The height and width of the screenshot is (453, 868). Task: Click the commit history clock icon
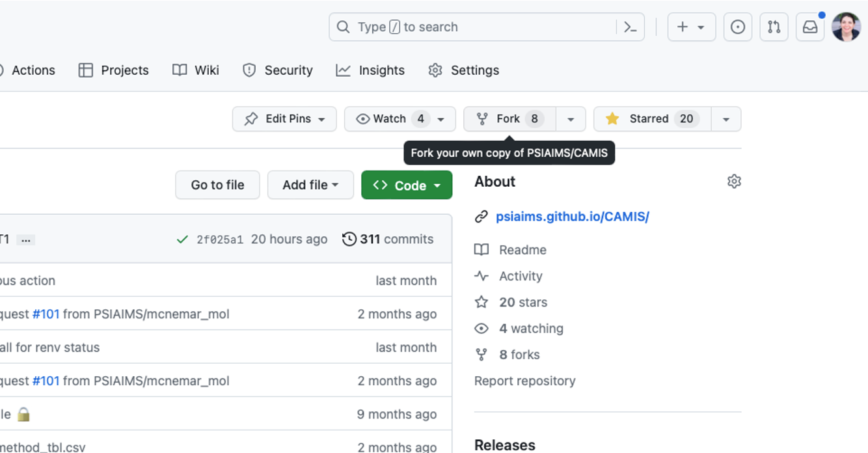coord(349,240)
